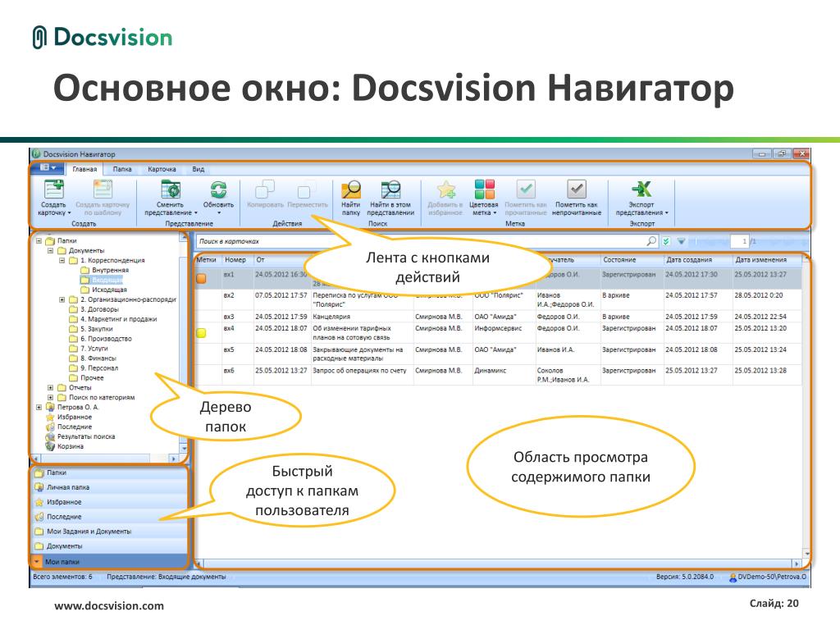Click user DVDemo-50\Petrova.O in status bar
The image size is (840, 630).
point(767,577)
